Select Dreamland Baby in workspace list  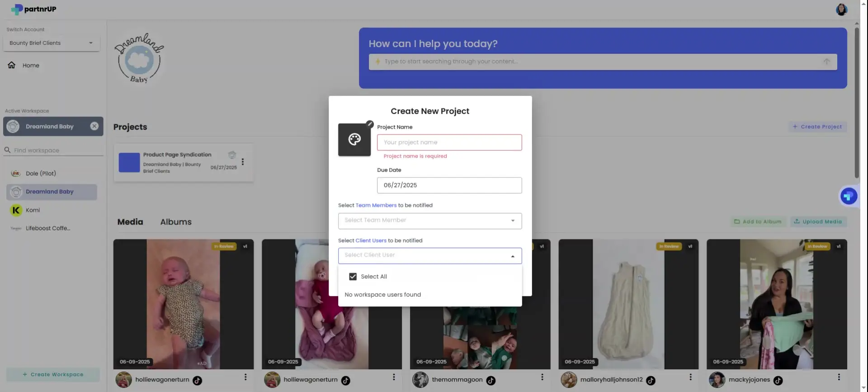tap(52, 192)
